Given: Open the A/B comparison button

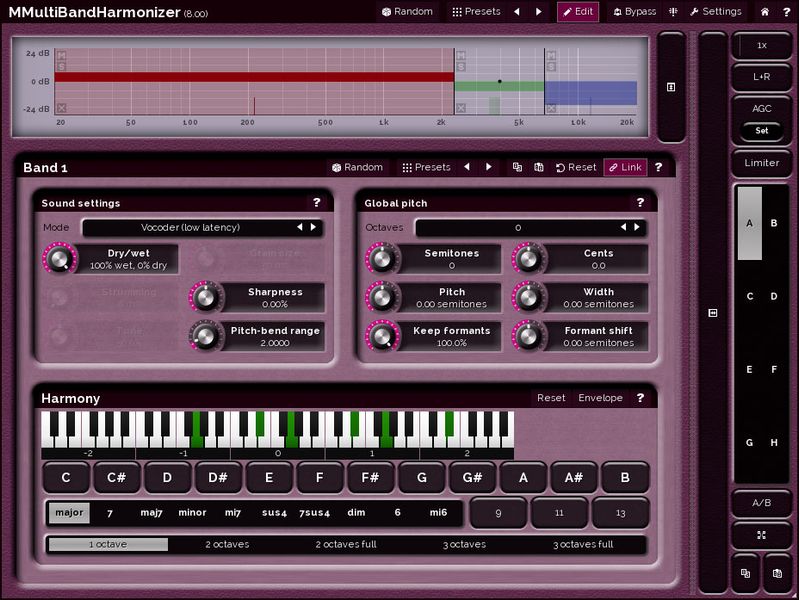Looking at the screenshot, I should pyautogui.click(x=762, y=503).
